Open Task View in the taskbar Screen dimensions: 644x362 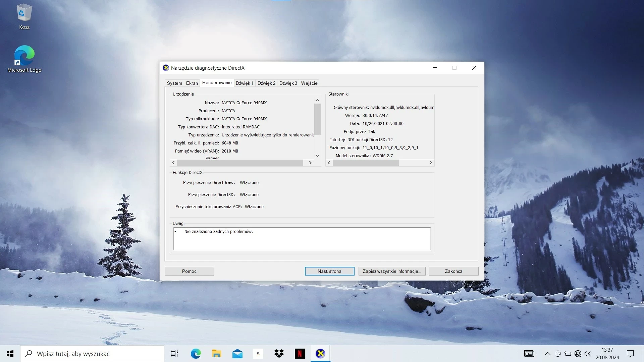tap(174, 354)
